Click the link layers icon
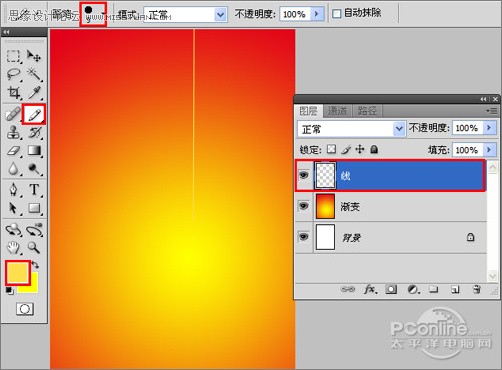Screen dimensions: 502x370 348,289
